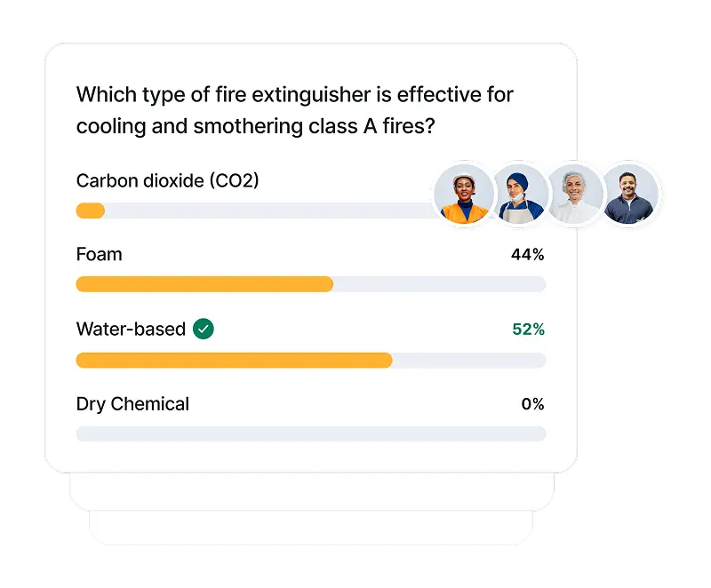Viewport: 711px width, 588px height.
Task: Open the second stacked card behind poll
Action: [312, 492]
